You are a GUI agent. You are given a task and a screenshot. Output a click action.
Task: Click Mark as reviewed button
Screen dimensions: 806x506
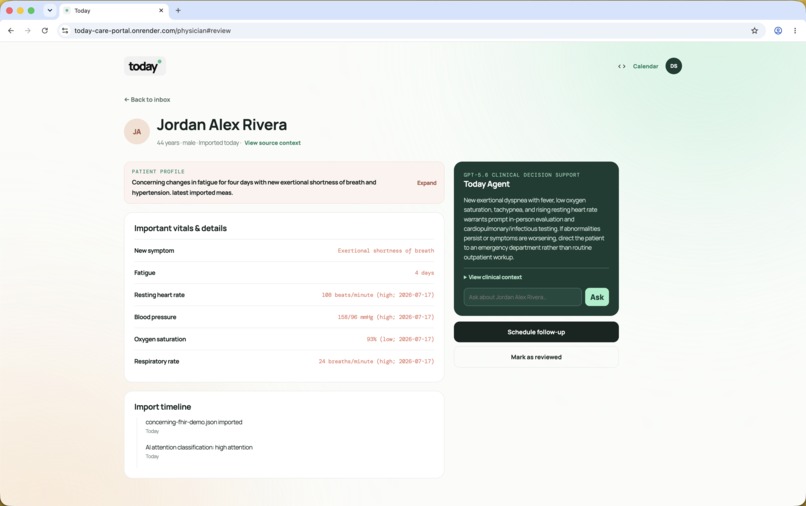[x=536, y=357]
